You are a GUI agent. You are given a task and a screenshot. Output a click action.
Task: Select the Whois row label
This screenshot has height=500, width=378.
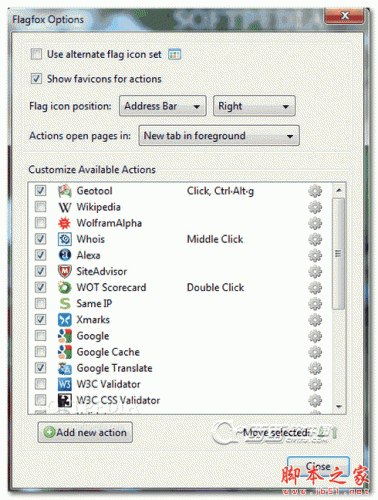91,239
